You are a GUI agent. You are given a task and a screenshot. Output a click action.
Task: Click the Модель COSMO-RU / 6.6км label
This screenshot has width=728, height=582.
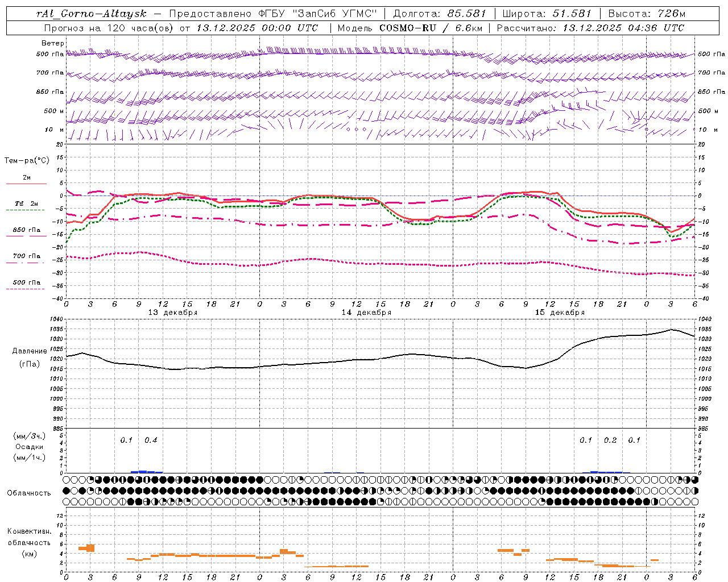(x=410, y=28)
